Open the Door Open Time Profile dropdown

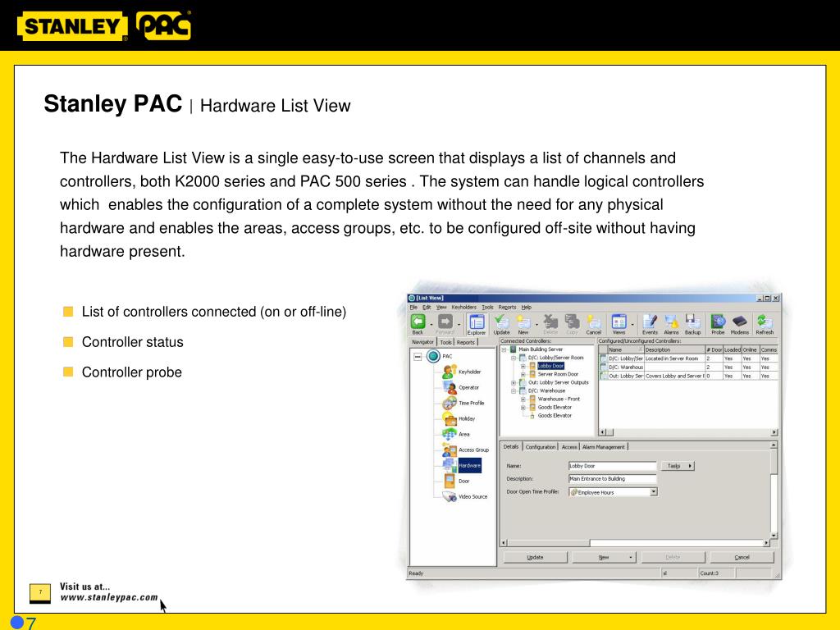pos(654,492)
